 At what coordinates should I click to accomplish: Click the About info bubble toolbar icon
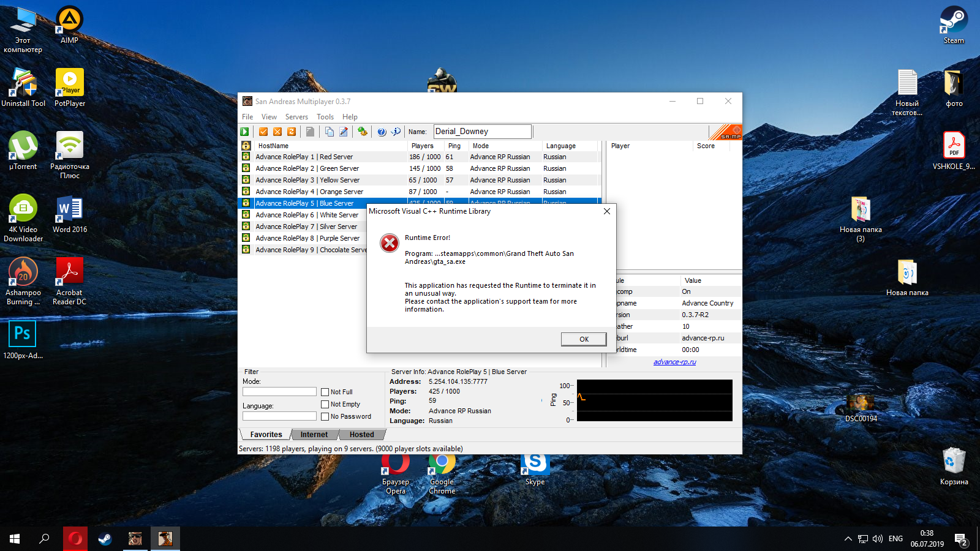(396, 132)
